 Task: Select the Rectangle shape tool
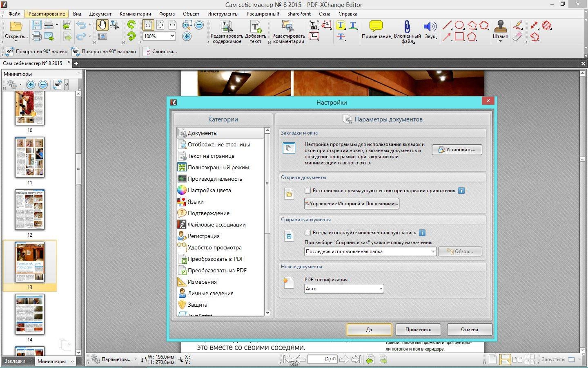pyautogui.click(x=459, y=36)
